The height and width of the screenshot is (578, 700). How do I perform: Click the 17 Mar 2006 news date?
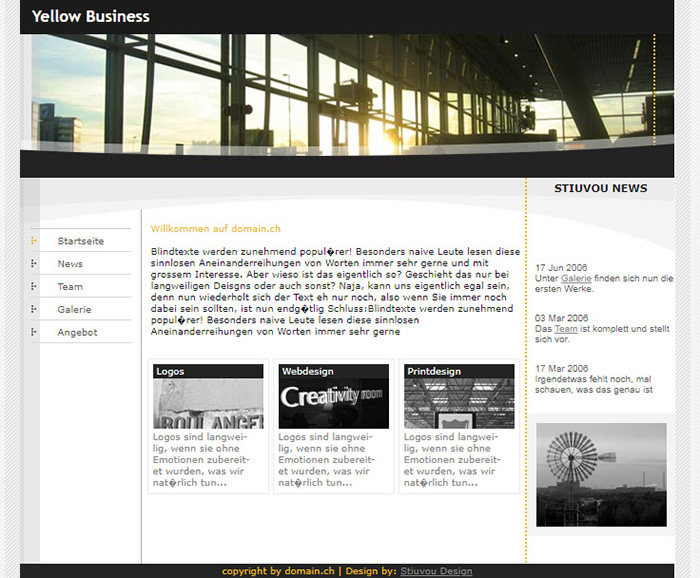pos(562,369)
